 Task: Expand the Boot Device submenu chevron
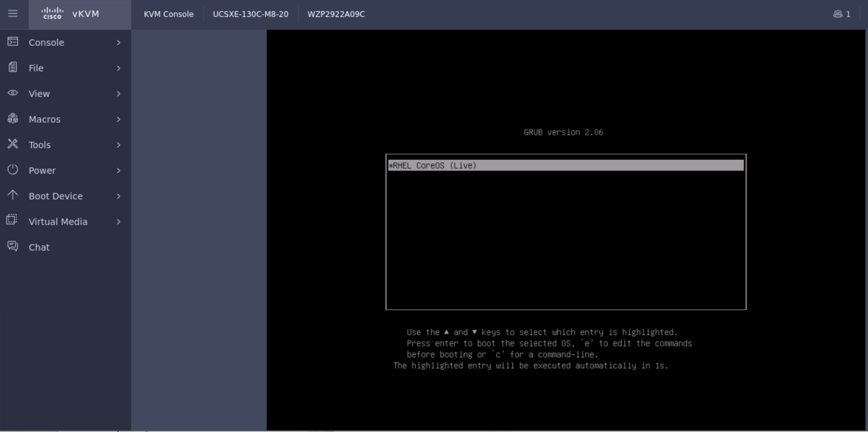pos(119,196)
